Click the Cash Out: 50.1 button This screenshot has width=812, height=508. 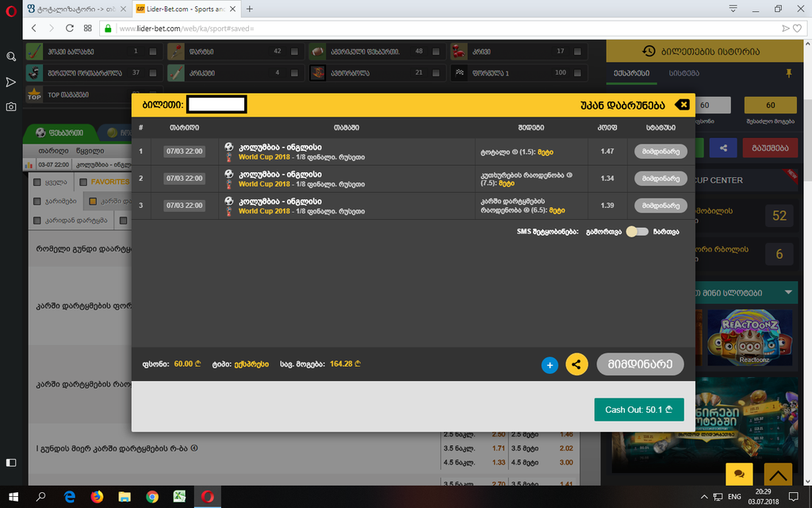(639, 410)
